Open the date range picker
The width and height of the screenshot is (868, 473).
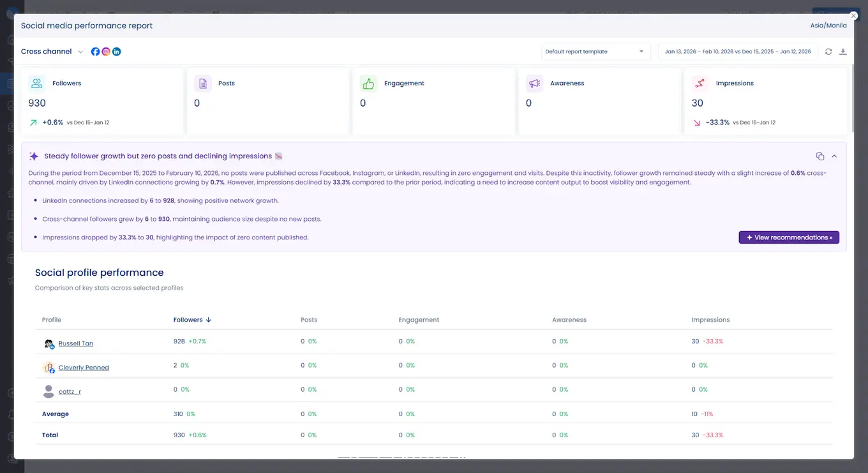pos(737,52)
